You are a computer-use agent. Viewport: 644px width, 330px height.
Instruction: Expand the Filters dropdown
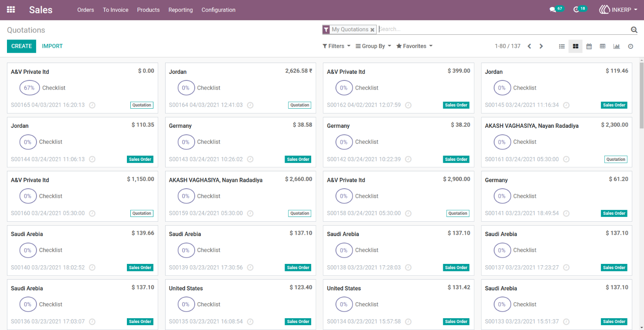click(x=336, y=46)
